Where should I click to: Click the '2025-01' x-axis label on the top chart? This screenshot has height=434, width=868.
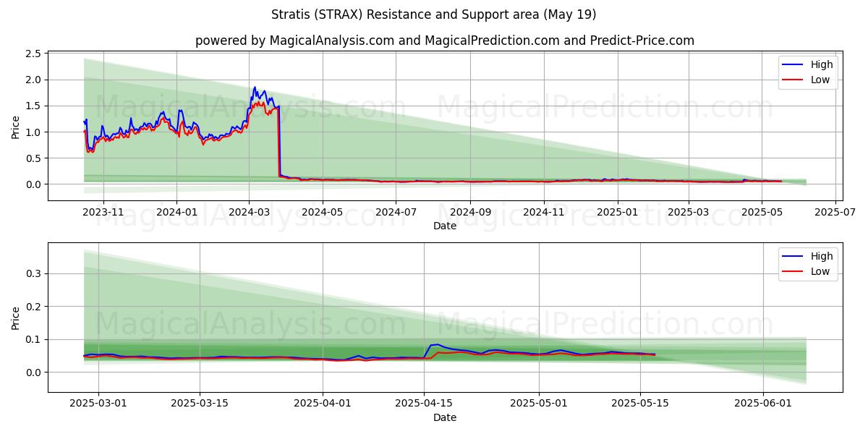point(617,213)
